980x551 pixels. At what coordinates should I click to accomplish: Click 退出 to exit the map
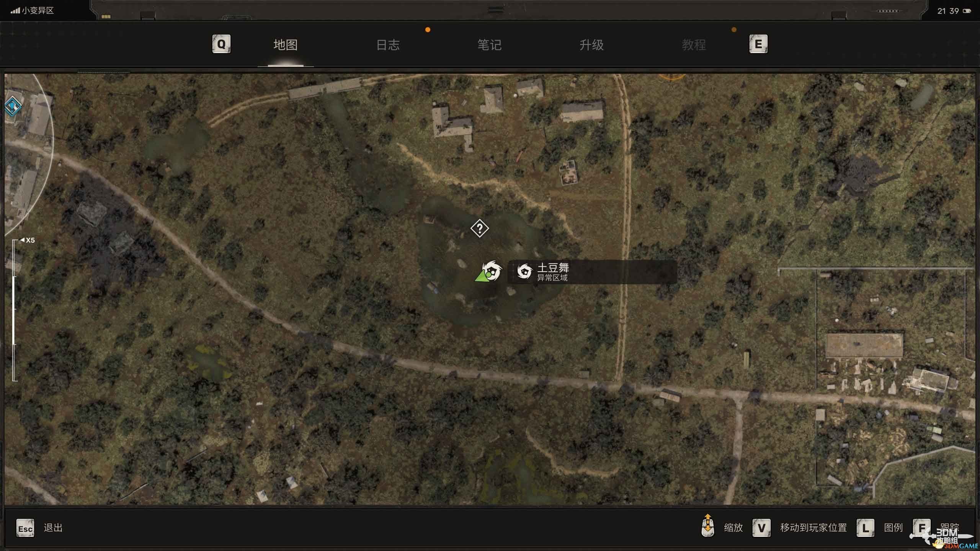tap(53, 528)
